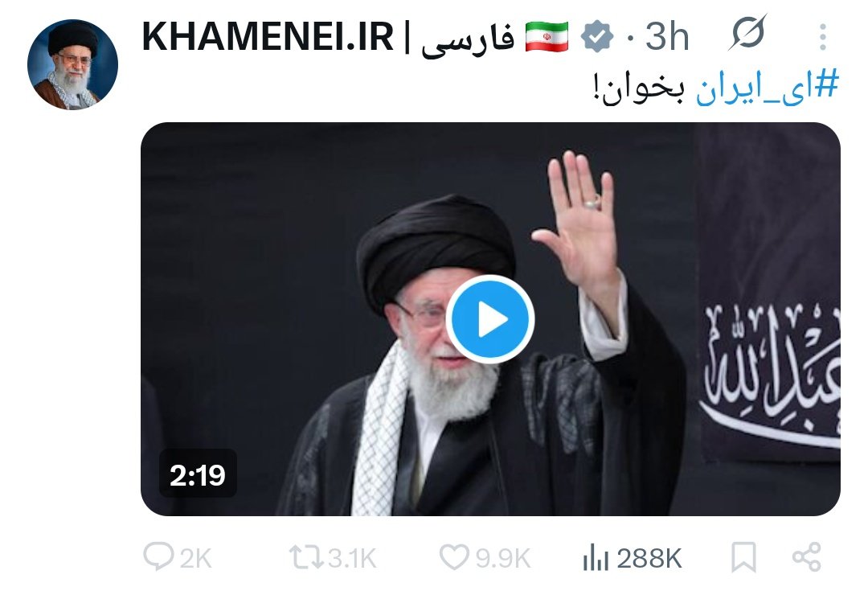The image size is (868, 595).
Task: Open the blue #ای_ایران hashtag
Action: click(x=767, y=87)
